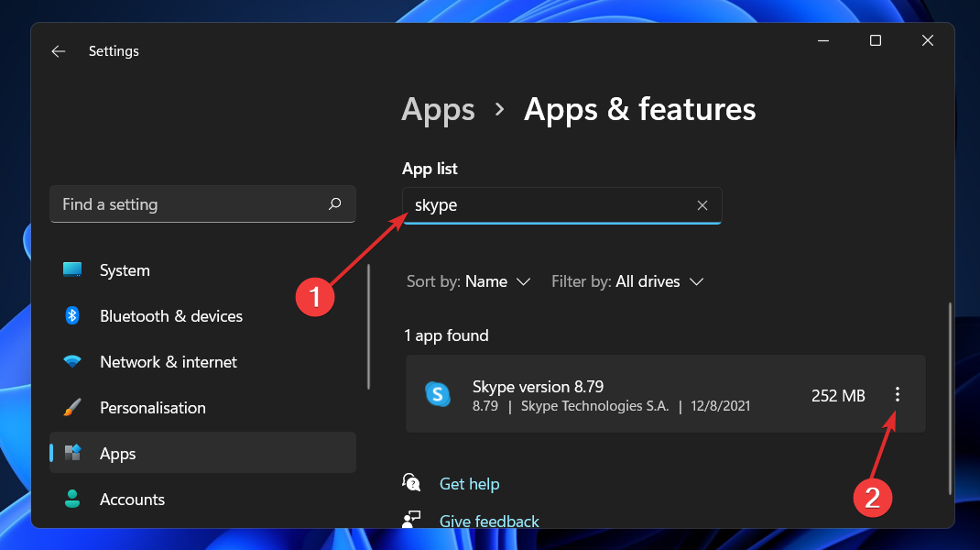This screenshot has width=980, height=550.
Task: Click the 12/8/2021 install date
Action: point(721,406)
